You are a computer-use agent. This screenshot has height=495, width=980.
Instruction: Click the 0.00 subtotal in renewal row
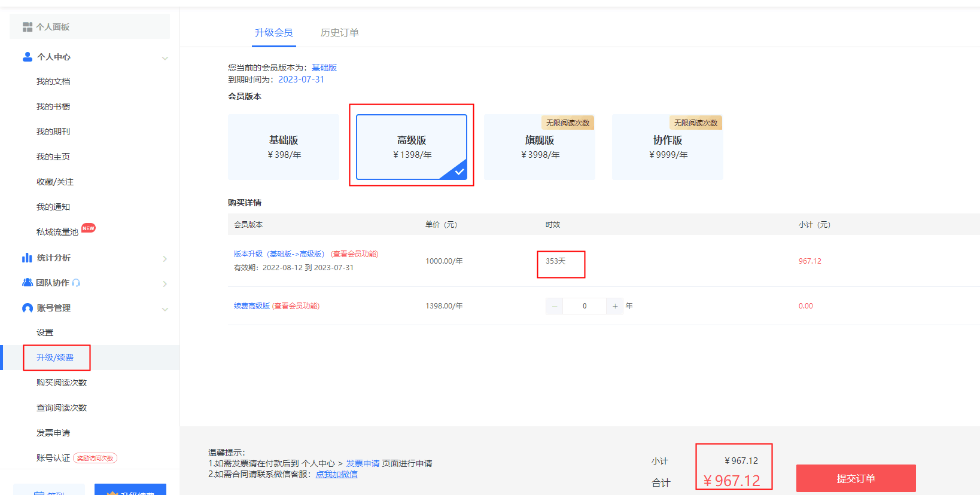(x=806, y=306)
